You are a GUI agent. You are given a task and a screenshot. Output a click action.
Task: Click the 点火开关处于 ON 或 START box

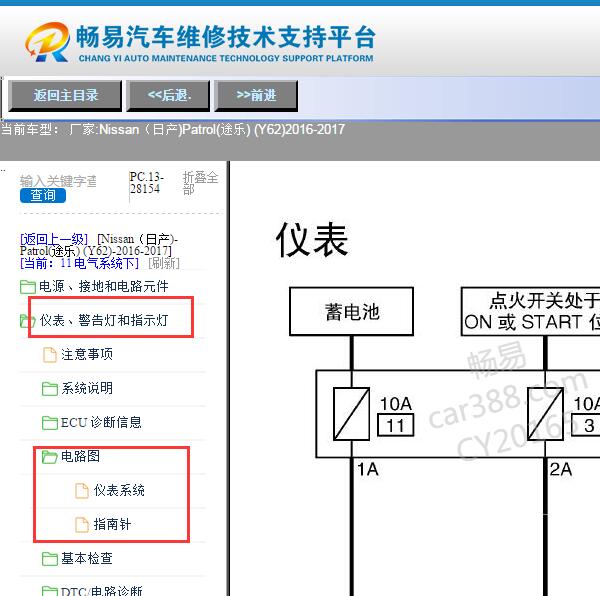[531, 311]
